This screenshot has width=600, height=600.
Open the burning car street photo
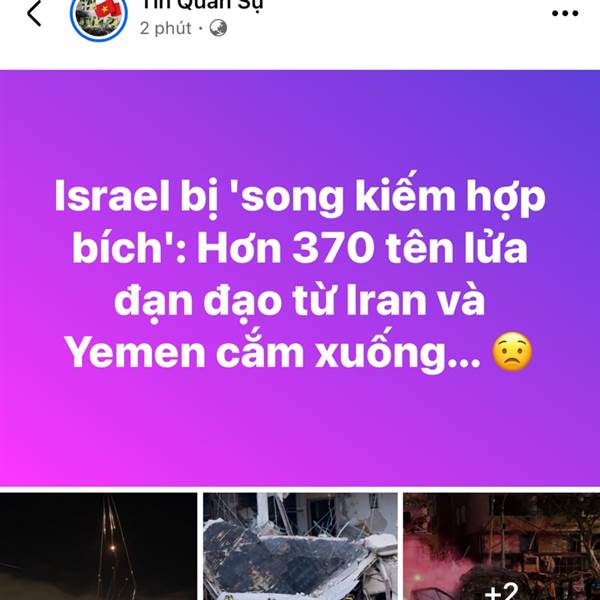pyautogui.click(x=502, y=546)
